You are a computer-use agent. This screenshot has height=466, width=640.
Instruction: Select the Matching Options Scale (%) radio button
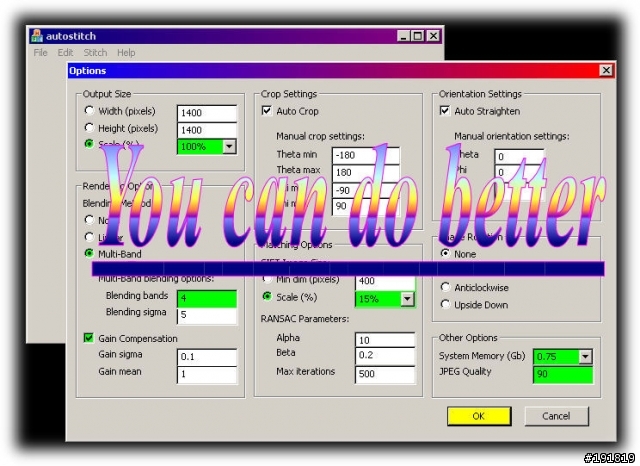(x=267, y=297)
